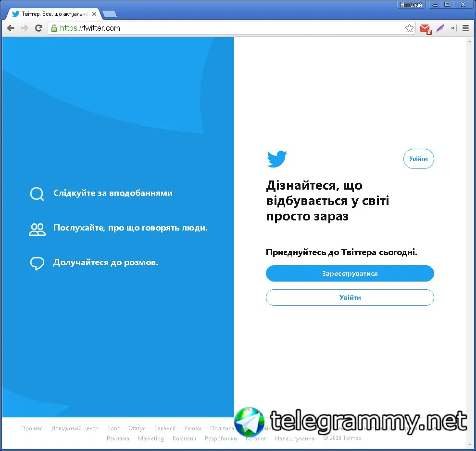Focus the address bar showing twitter.com

(x=231, y=28)
